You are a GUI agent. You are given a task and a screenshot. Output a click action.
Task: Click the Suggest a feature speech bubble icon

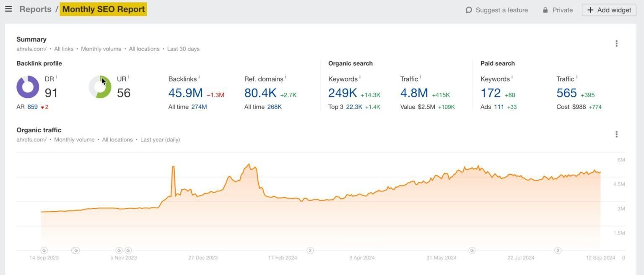click(x=469, y=10)
